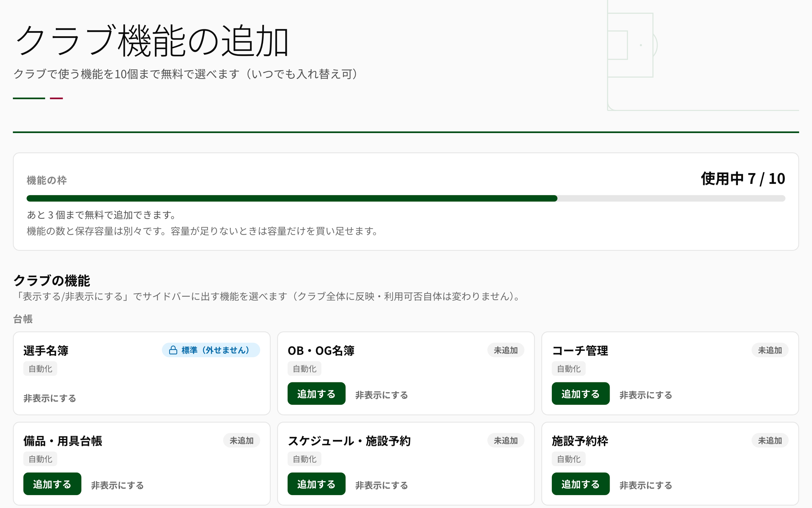Click 未追加 badge on スケジュール・施設予約
The height and width of the screenshot is (508, 812).
[x=505, y=440]
